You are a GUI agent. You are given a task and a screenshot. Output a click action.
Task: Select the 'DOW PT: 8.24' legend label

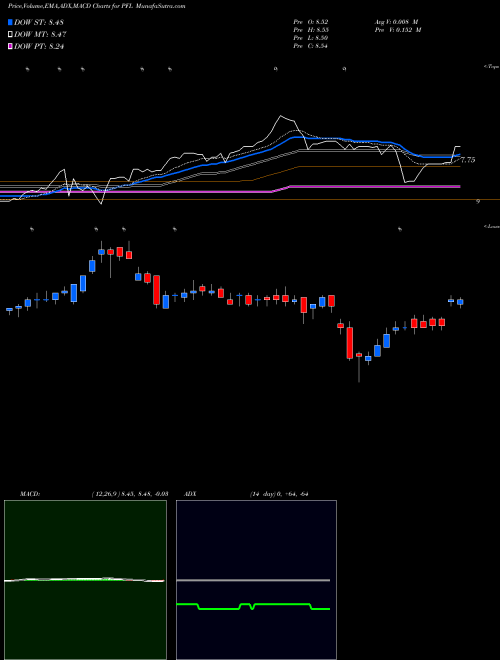[x=39, y=47]
